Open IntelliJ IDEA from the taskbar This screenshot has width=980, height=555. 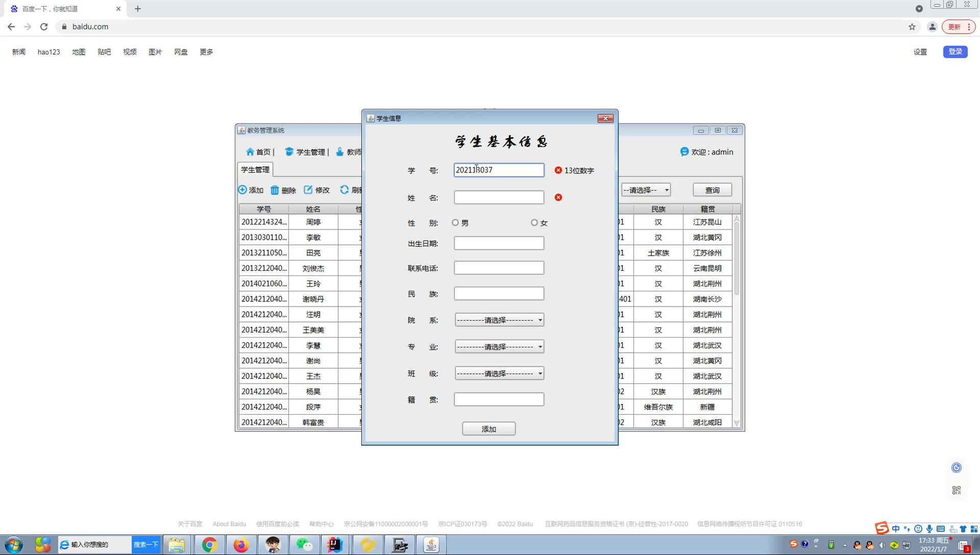(x=335, y=545)
